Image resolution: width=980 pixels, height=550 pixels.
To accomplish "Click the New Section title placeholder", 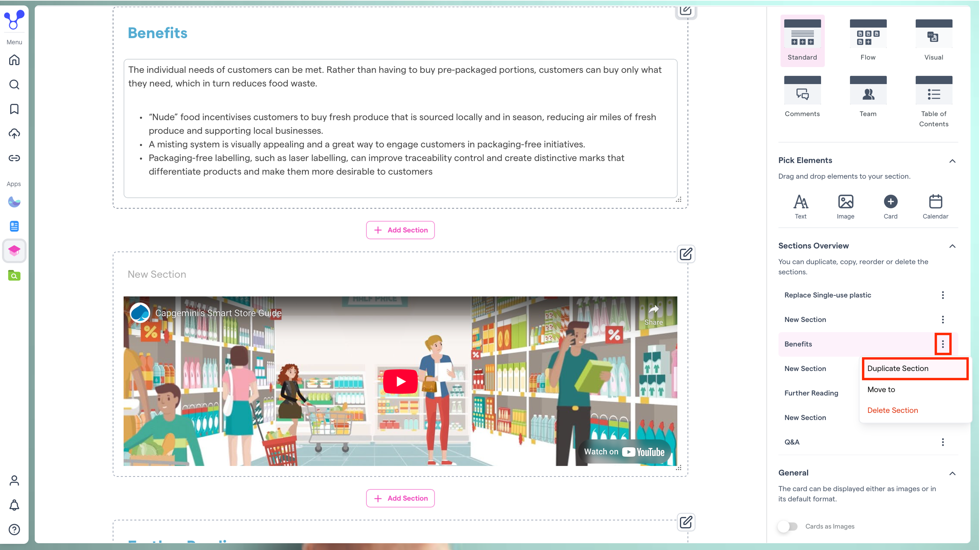I will point(157,274).
